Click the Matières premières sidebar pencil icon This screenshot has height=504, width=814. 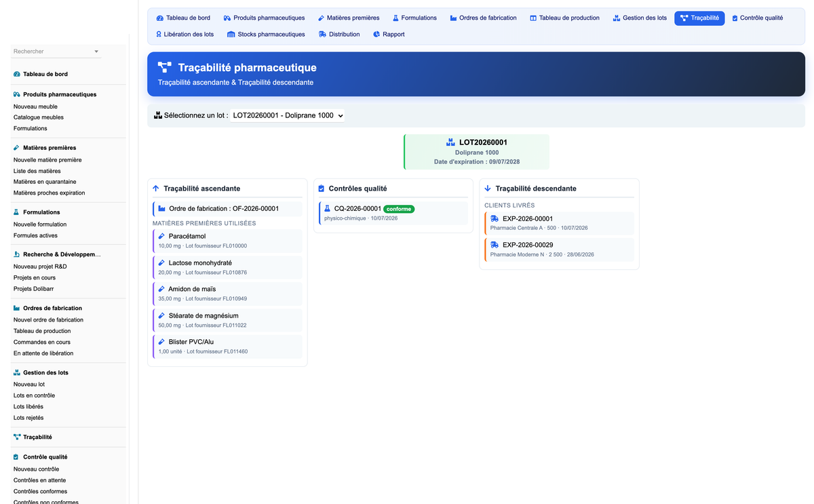pos(17,147)
